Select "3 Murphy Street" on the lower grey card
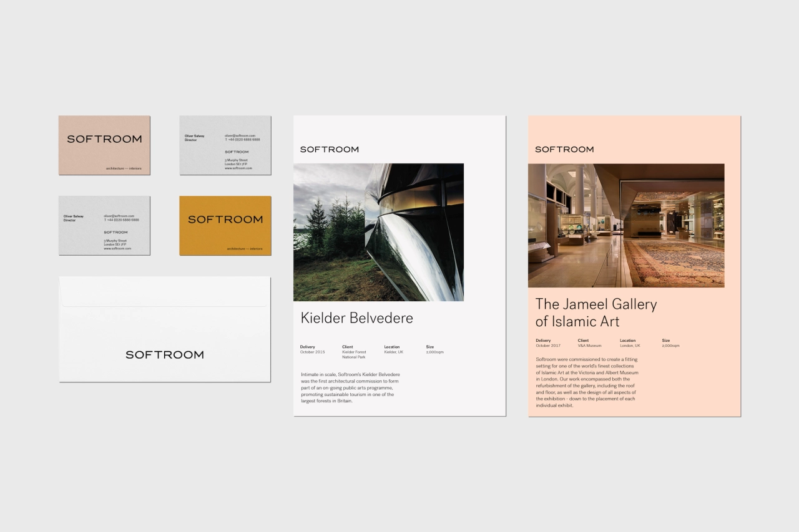Screen dimensions: 799x532 point(115,241)
